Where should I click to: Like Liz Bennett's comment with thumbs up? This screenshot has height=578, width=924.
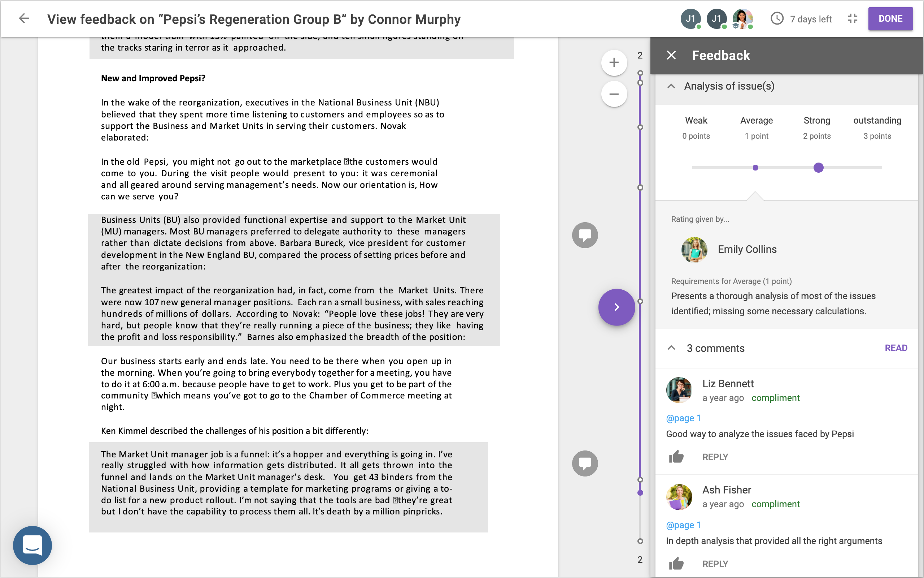676,457
